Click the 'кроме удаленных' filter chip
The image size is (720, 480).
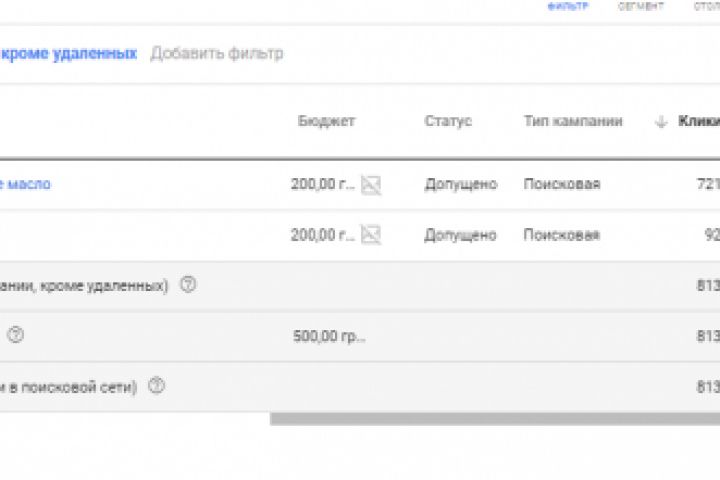70,53
